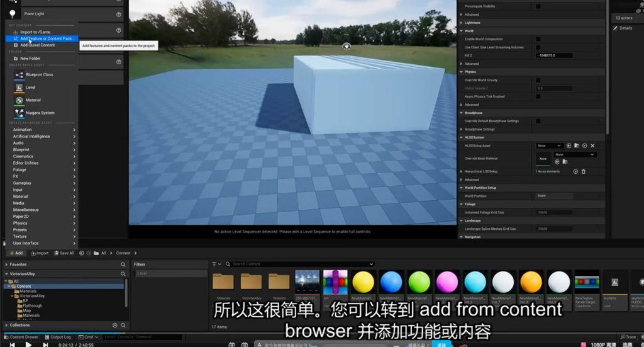Click the Point Light help icon

118,14
